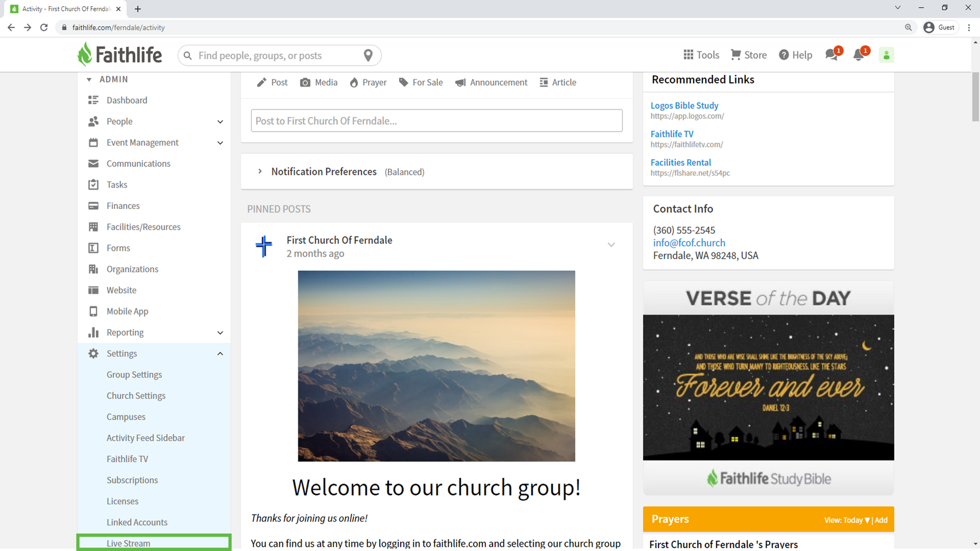
Task: Reload the page in browser
Action: (x=44, y=28)
